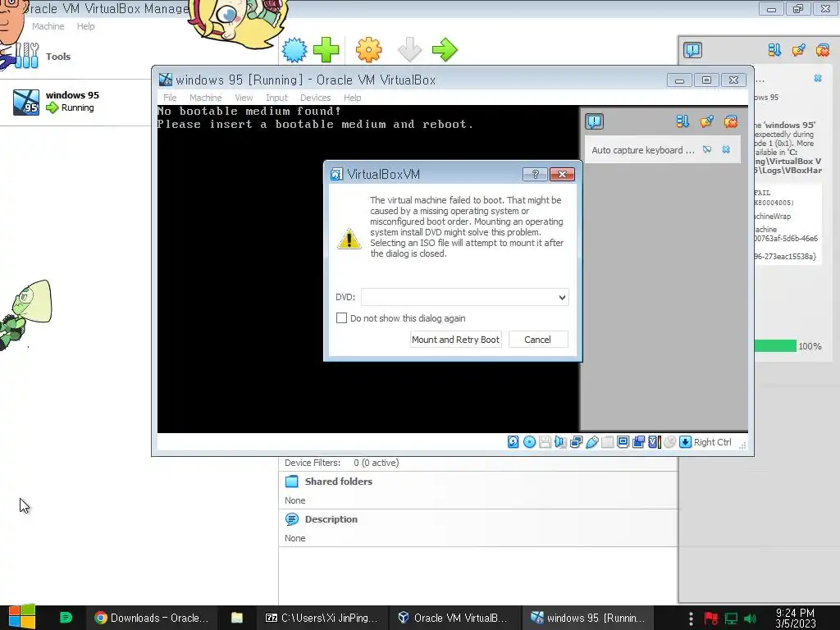Click Discard down-arrow icon in Manager toolbar
The height and width of the screenshot is (630, 840).
[410, 50]
